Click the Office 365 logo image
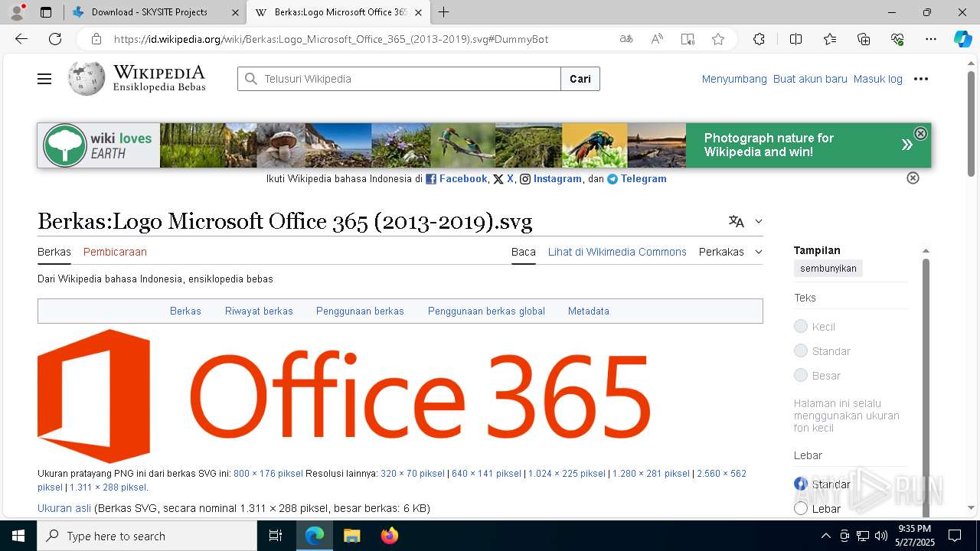 click(344, 396)
